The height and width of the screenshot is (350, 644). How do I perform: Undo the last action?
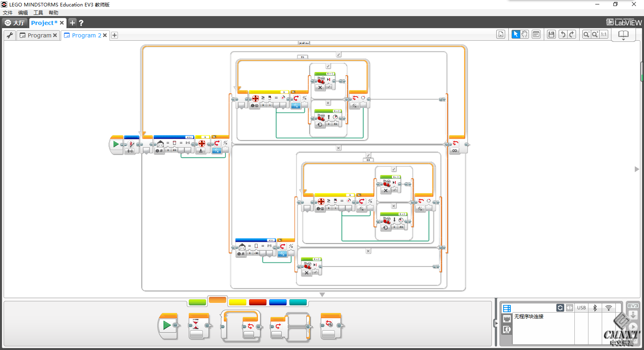click(563, 35)
